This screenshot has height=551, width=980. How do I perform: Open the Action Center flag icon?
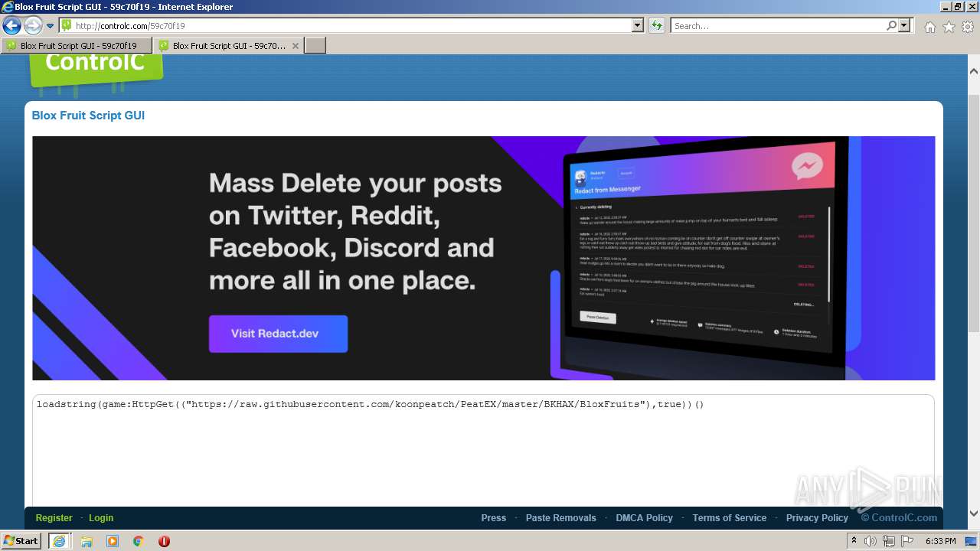[x=907, y=541]
